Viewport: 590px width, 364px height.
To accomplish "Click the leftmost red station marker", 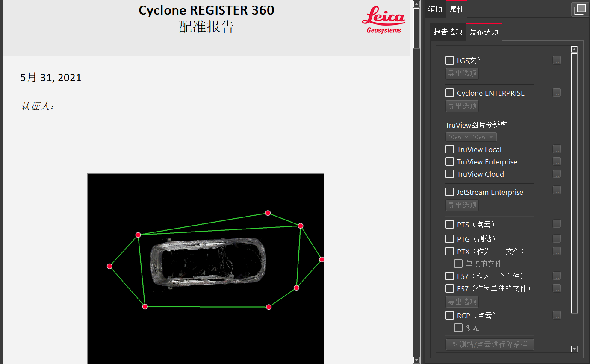I will (x=109, y=266).
